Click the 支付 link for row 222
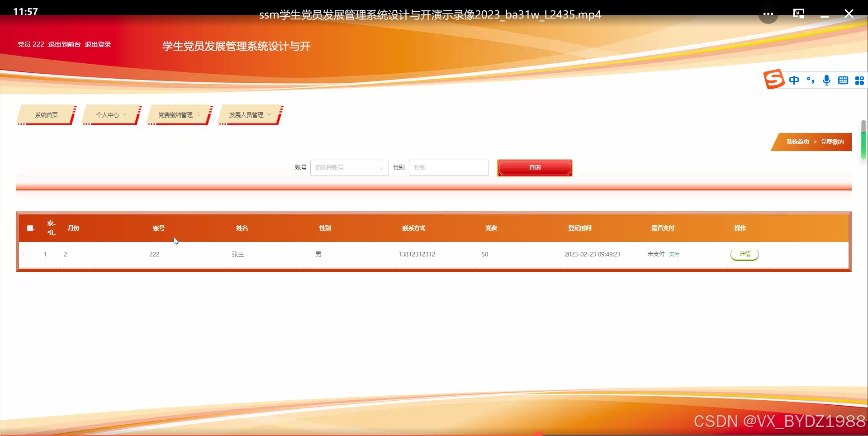Viewport: 868px width, 436px height. 674,255
